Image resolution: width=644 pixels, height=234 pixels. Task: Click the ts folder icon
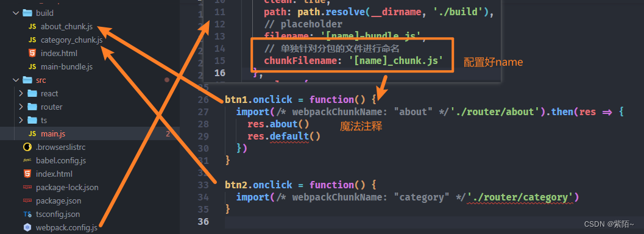coord(32,120)
